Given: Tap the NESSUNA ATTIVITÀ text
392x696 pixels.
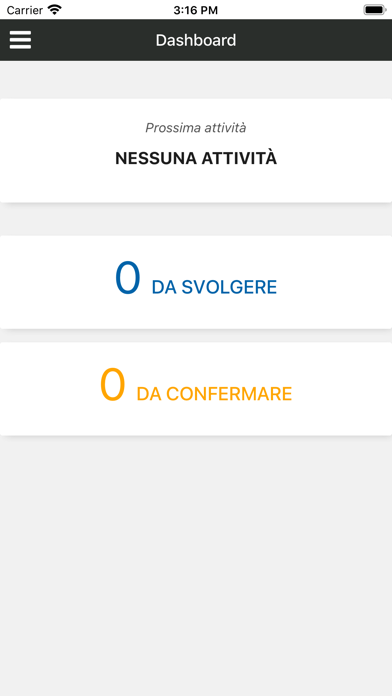Looking at the screenshot, I should click(x=196, y=158).
